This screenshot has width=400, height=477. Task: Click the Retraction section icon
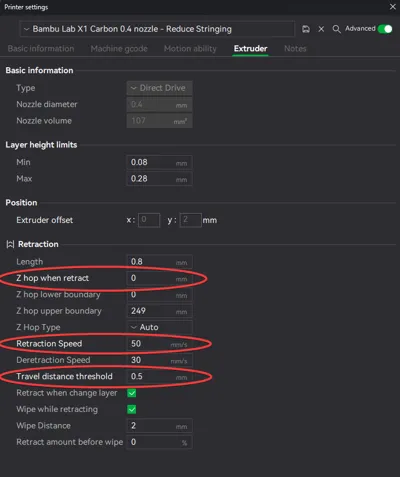click(x=10, y=244)
